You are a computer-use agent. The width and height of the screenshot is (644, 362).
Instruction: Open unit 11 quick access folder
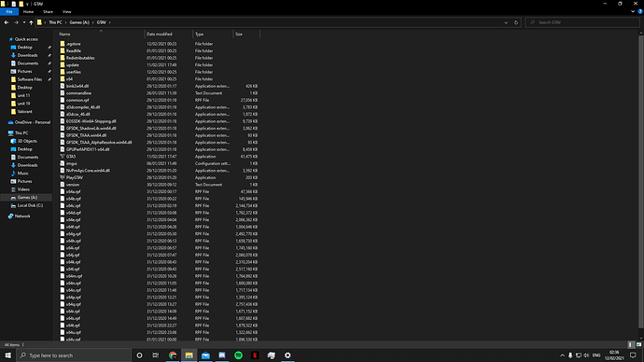(x=23, y=95)
